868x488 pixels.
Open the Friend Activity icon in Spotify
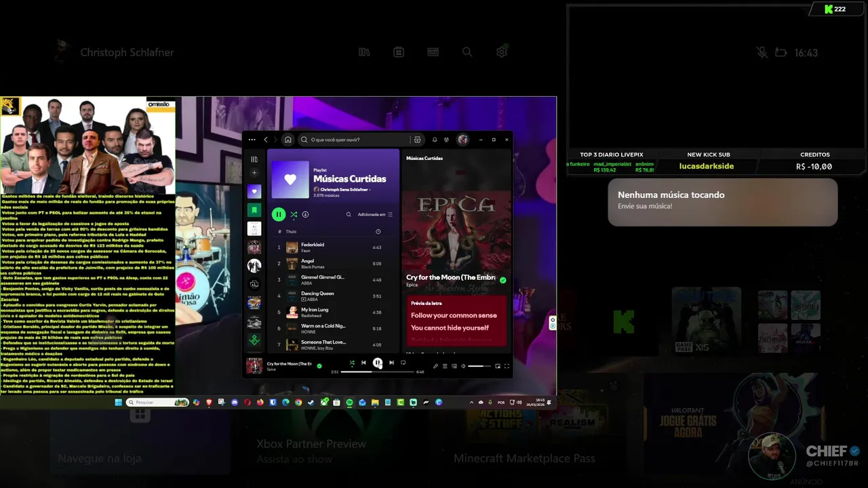click(446, 140)
